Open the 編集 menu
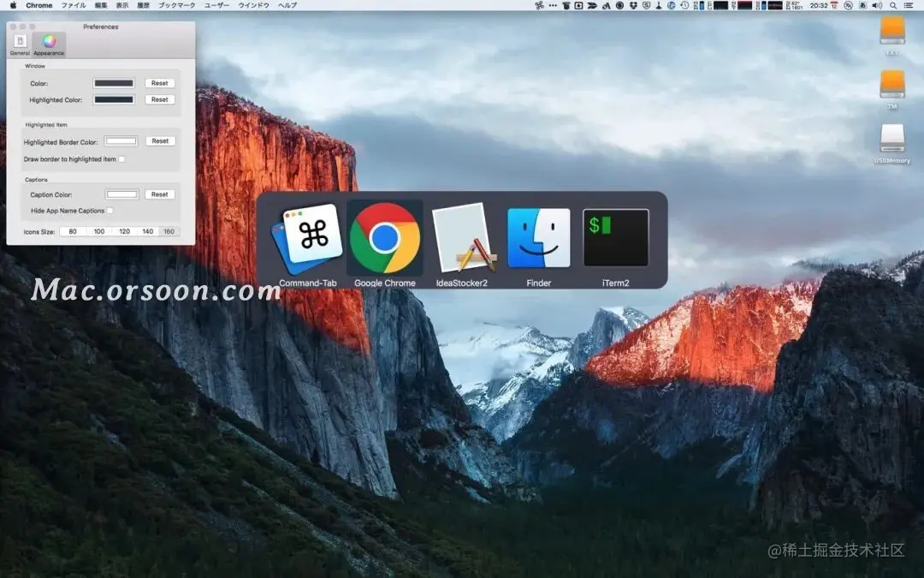 (x=101, y=5)
